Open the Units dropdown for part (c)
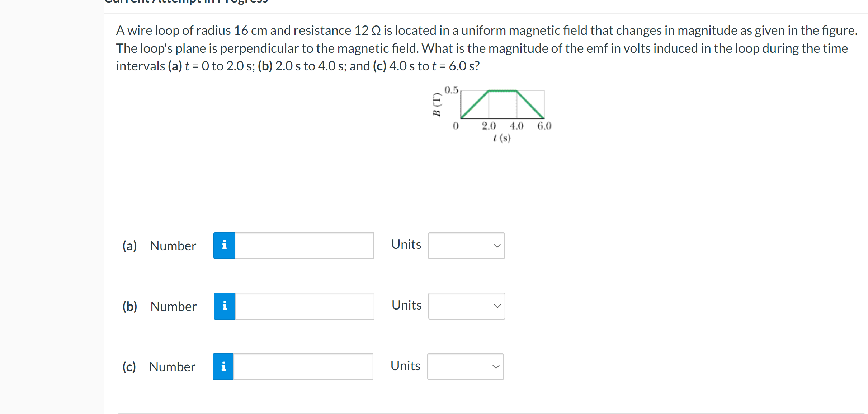Viewport: 868px width, 414px height. point(465,366)
